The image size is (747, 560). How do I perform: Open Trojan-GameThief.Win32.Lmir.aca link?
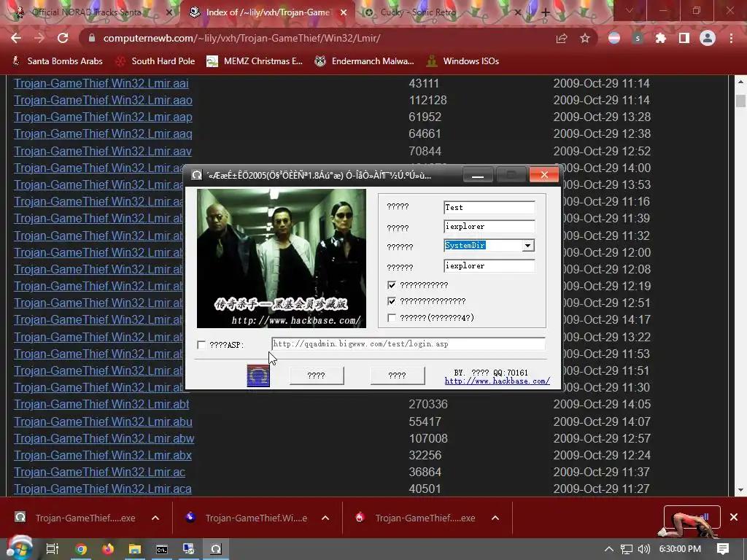[102, 489]
